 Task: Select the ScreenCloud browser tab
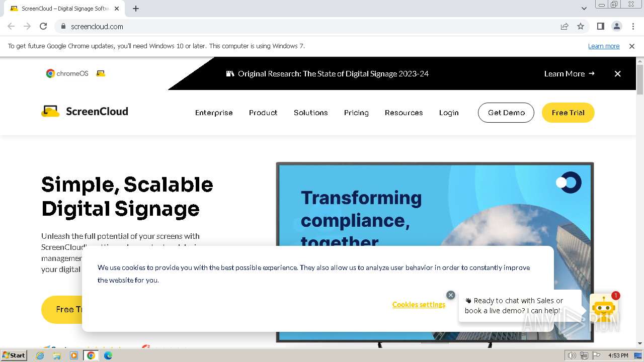[65, 9]
